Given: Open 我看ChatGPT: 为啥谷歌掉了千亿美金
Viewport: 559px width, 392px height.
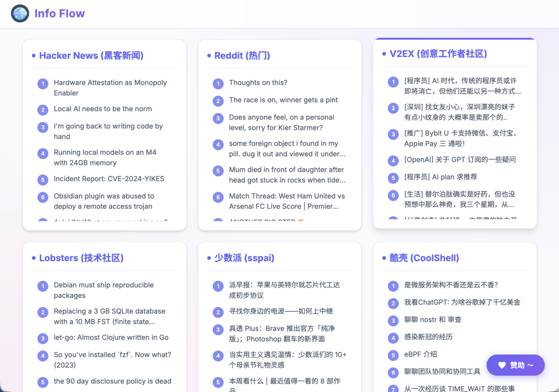Looking at the screenshot, I should [462, 303].
